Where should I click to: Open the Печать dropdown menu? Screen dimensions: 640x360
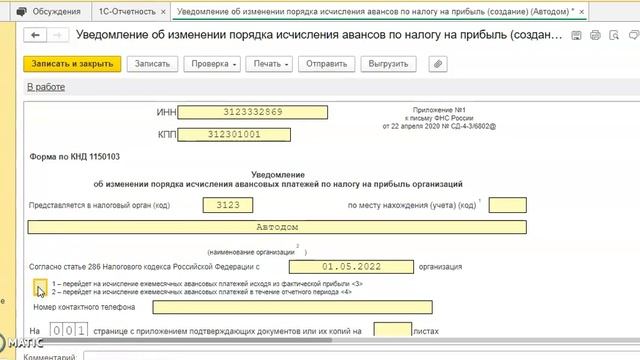coord(269,64)
